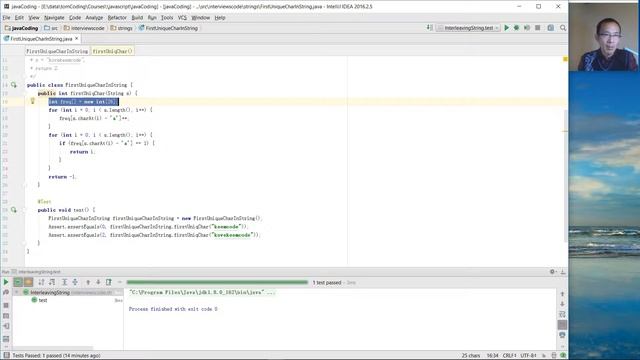Toggle tool window buttons bottom-left corner
This screenshot has height=360, width=640.
6,356
